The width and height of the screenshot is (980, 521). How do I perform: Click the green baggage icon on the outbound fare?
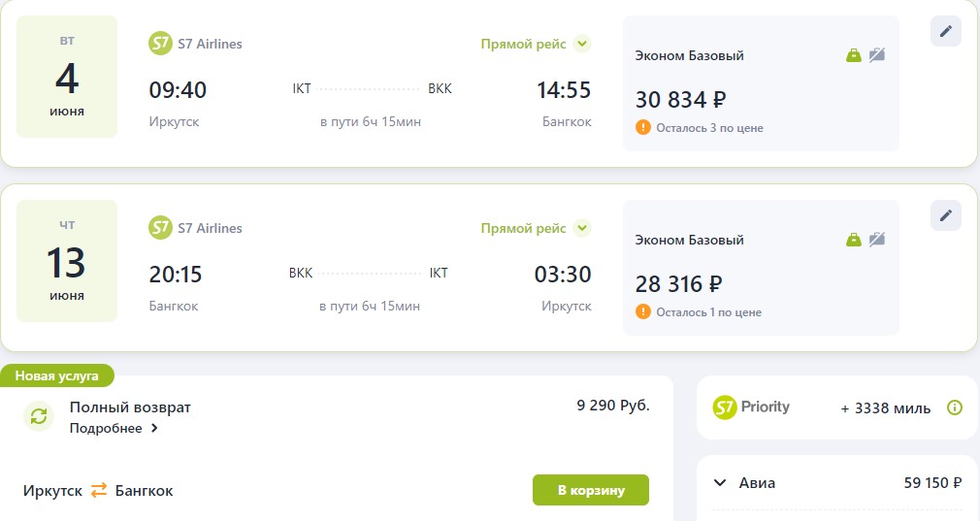(x=854, y=55)
